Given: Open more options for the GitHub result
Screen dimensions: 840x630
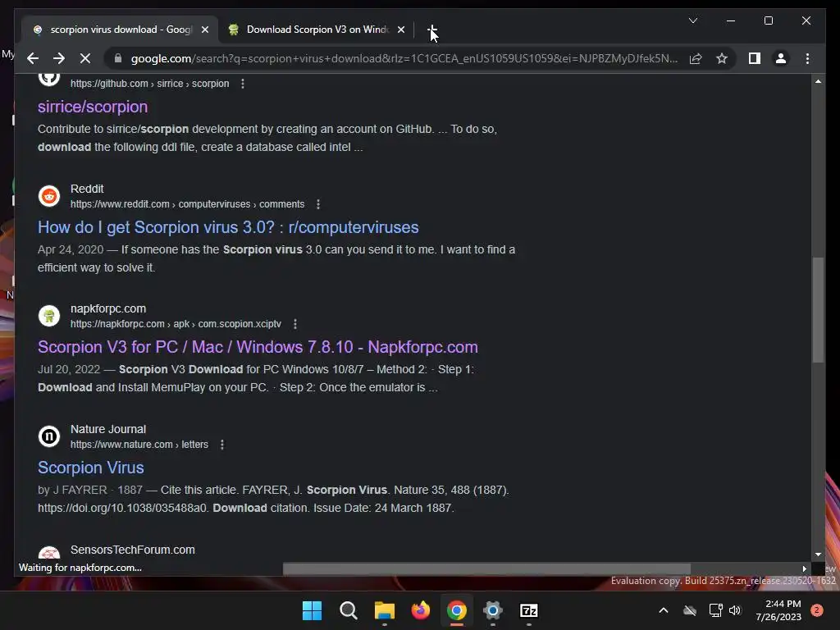Looking at the screenshot, I should (243, 84).
